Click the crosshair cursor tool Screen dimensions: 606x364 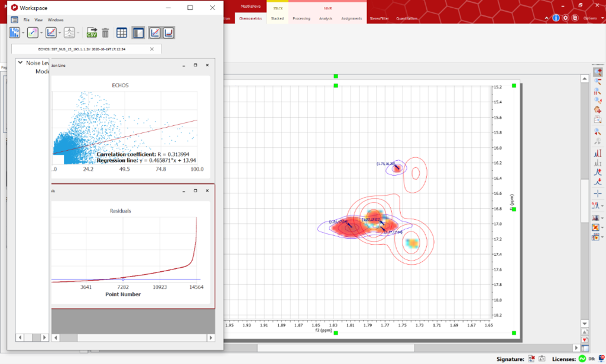[x=598, y=193]
